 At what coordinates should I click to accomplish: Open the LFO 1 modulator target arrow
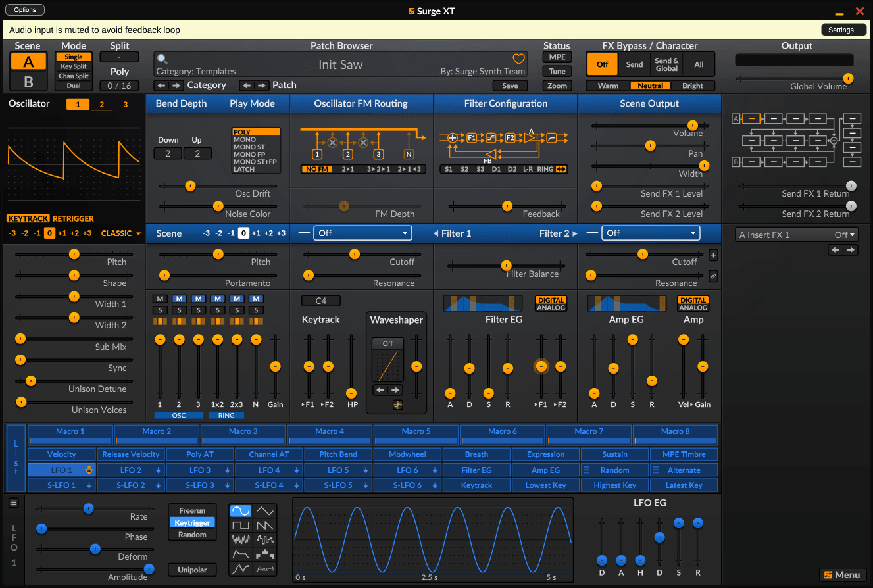click(89, 470)
